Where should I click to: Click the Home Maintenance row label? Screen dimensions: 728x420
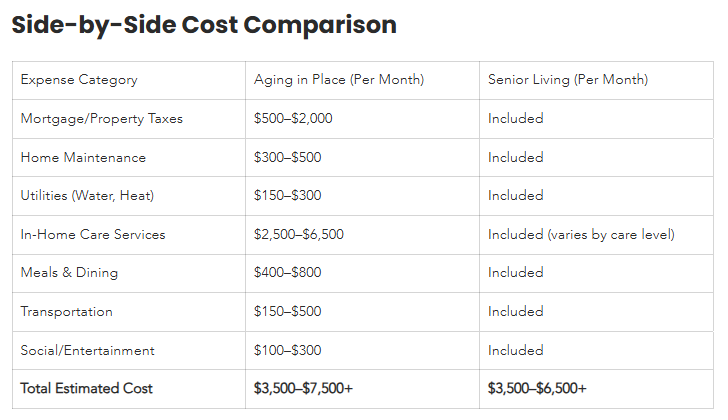point(83,158)
